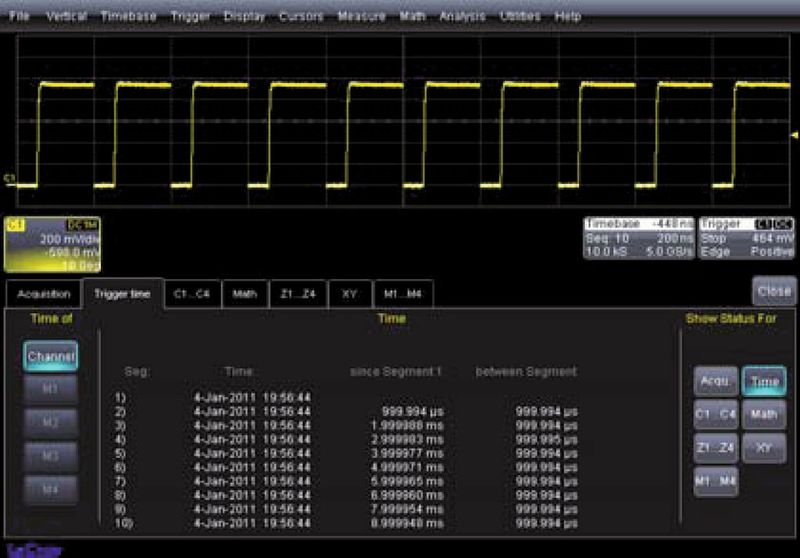The height and width of the screenshot is (558, 800).
Task: Select M3 under Time of
Action: click(x=52, y=455)
